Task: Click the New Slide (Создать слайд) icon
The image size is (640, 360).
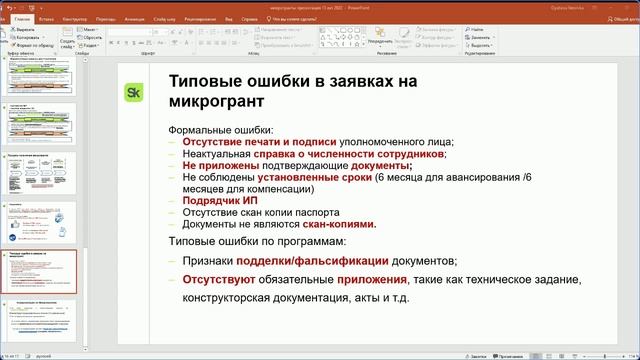Action: pyautogui.click(x=67, y=33)
